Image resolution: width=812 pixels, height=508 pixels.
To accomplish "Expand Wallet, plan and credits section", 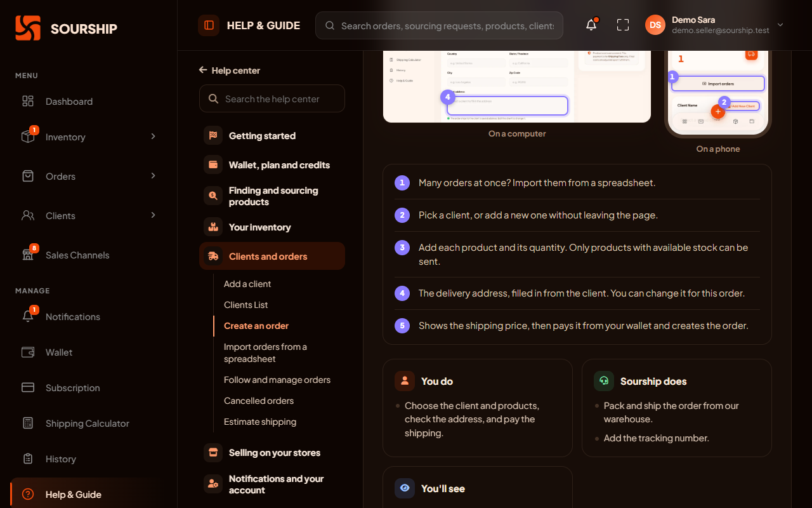I will (272, 165).
